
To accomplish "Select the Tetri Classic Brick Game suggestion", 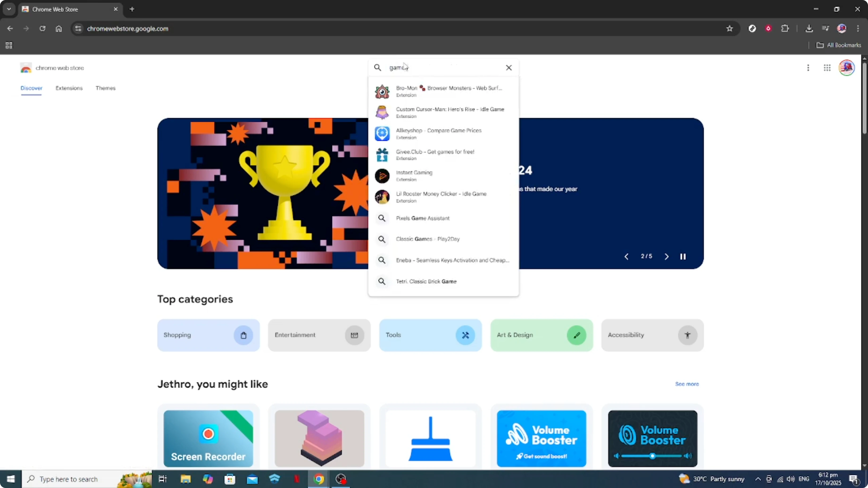I will (426, 281).
